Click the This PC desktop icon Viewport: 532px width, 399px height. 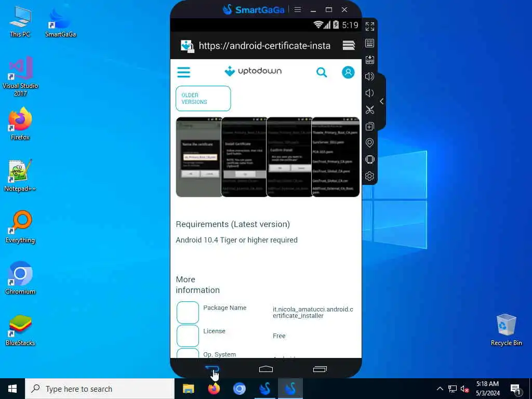20,21
